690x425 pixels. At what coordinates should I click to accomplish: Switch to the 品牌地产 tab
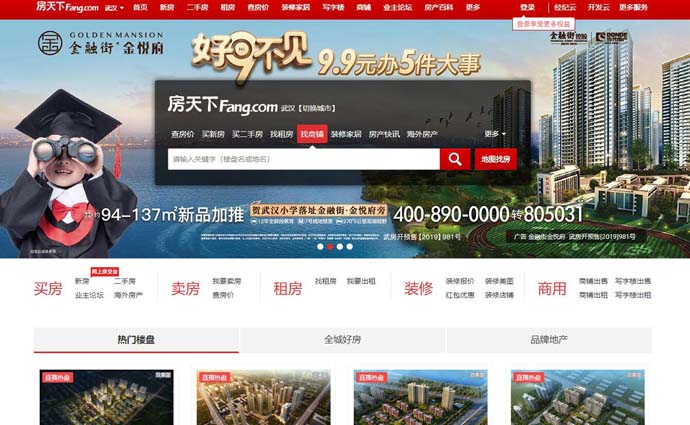click(x=549, y=340)
